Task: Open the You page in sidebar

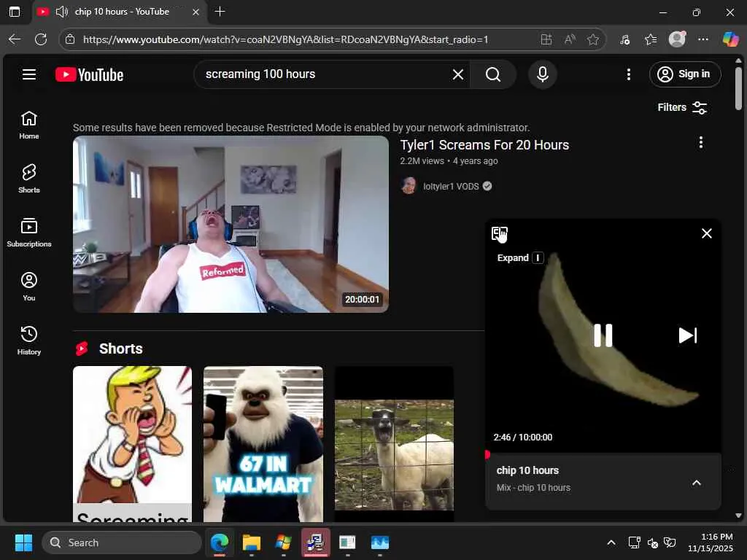Action: pos(29,287)
